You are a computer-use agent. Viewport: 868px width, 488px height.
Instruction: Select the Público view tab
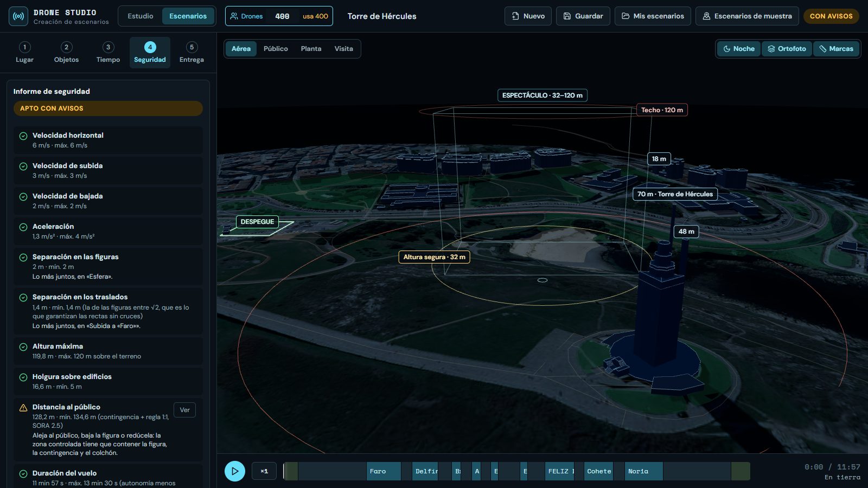coord(276,49)
